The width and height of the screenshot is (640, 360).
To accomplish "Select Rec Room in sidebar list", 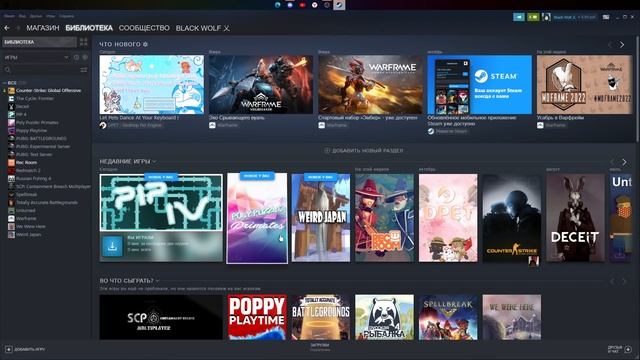I will (22, 162).
